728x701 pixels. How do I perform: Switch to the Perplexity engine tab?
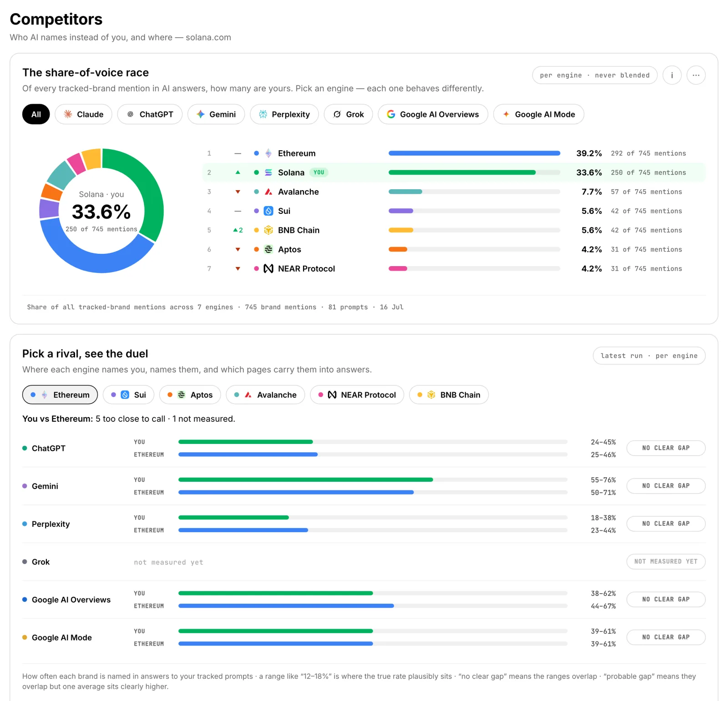(284, 114)
